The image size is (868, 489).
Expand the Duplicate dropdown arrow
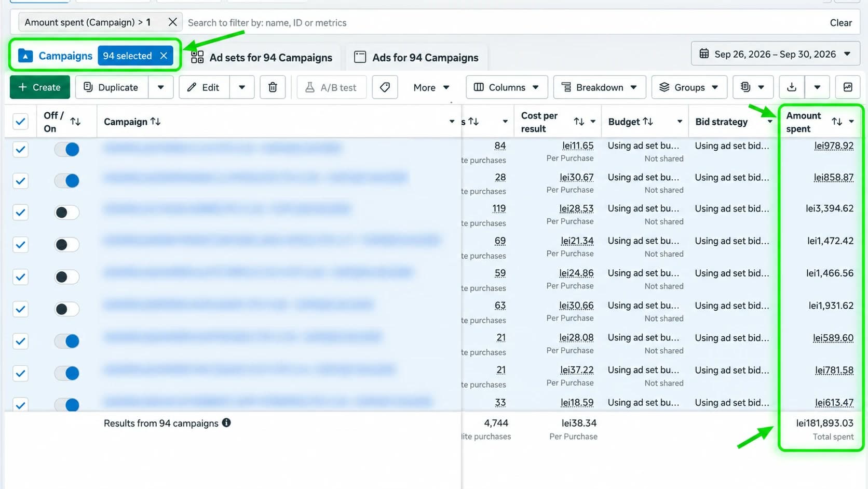pyautogui.click(x=161, y=87)
